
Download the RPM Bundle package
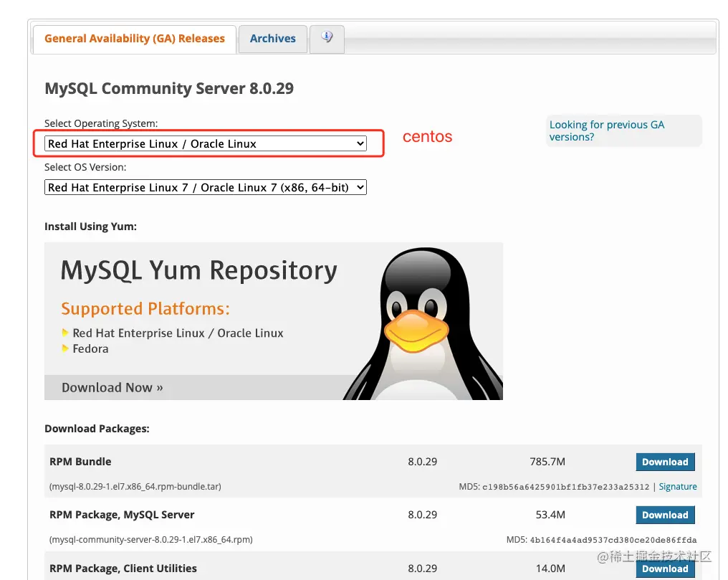[665, 462]
